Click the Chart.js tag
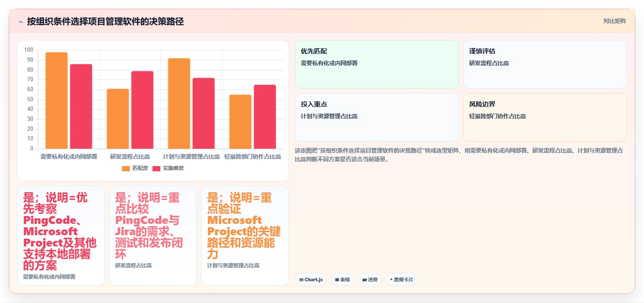This screenshot has height=303, width=644. coord(311,280)
